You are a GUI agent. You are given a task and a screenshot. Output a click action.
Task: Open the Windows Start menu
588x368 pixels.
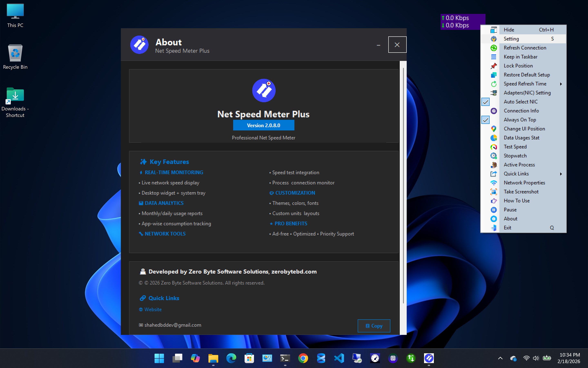(159, 358)
